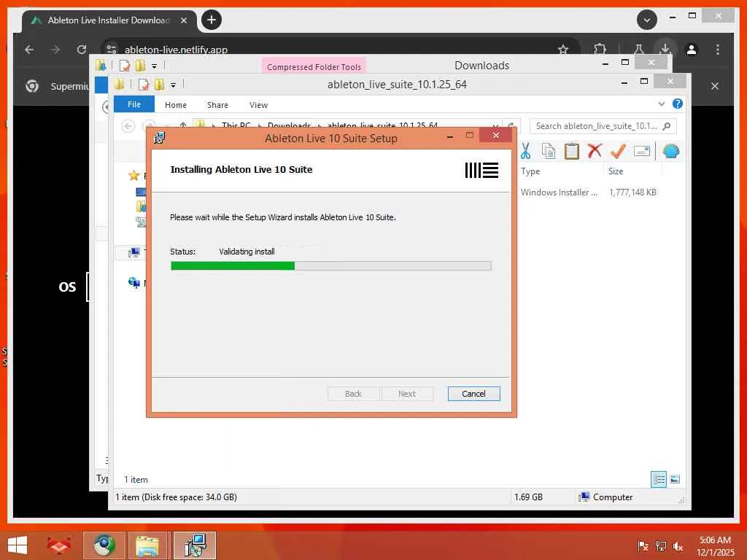
Task: Click the muted volume icon in the tray
Action: 678,546
